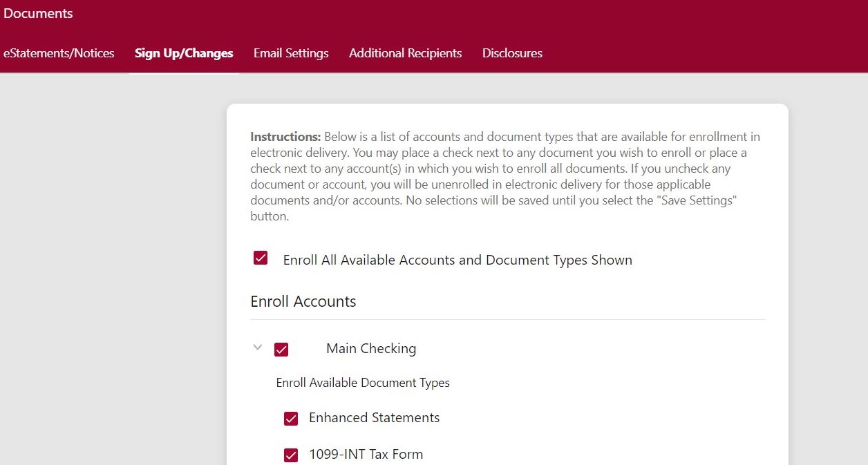
Task: Uncheck the Enroll All Available Accounts checkbox
Action: pos(261,258)
